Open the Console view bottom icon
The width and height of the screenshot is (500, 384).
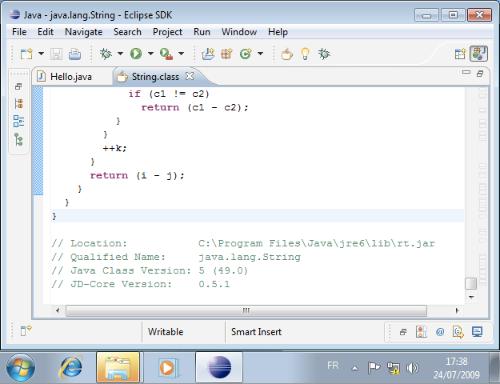pyautogui.click(x=477, y=332)
